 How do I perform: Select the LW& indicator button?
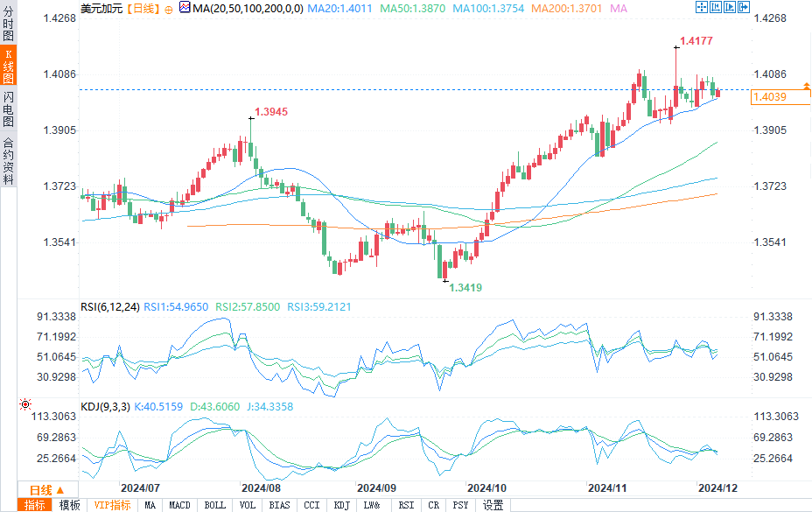tap(372, 505)
